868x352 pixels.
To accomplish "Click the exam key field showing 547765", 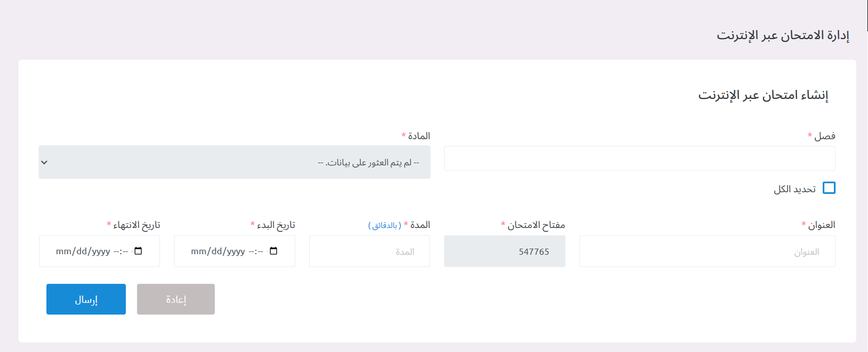I will [504, 251].
